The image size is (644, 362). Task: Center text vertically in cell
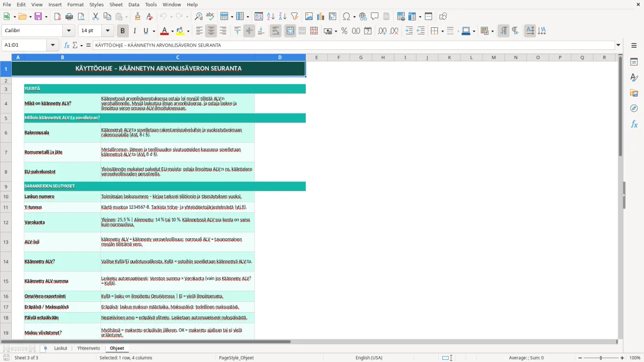[249, 31]
